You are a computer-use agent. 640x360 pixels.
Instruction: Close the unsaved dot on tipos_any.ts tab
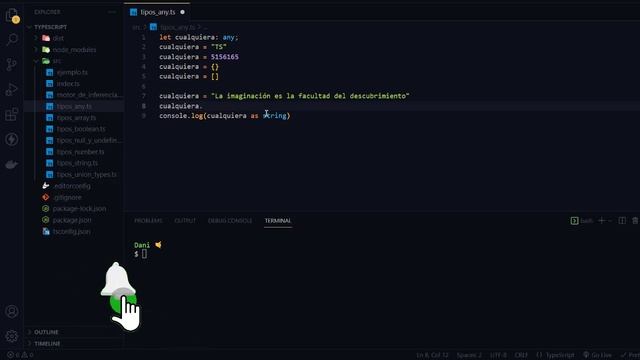[x=182, y=12]
